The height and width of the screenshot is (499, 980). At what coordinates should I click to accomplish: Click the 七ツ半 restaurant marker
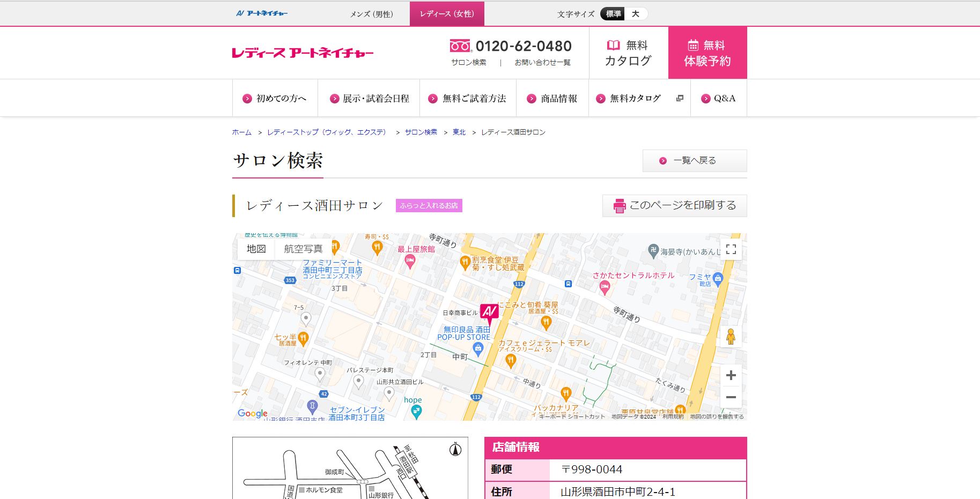(304, 338)
